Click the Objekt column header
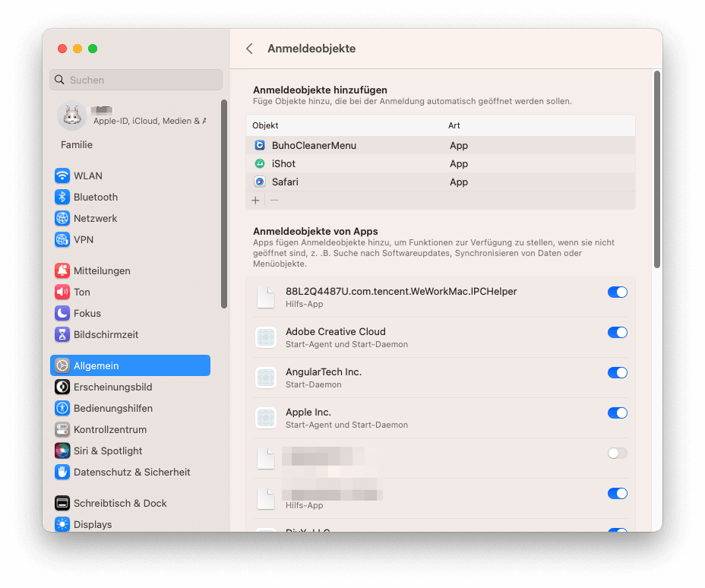Image resolution: width=705 pixels, height=588 pixels. (265, 125)
